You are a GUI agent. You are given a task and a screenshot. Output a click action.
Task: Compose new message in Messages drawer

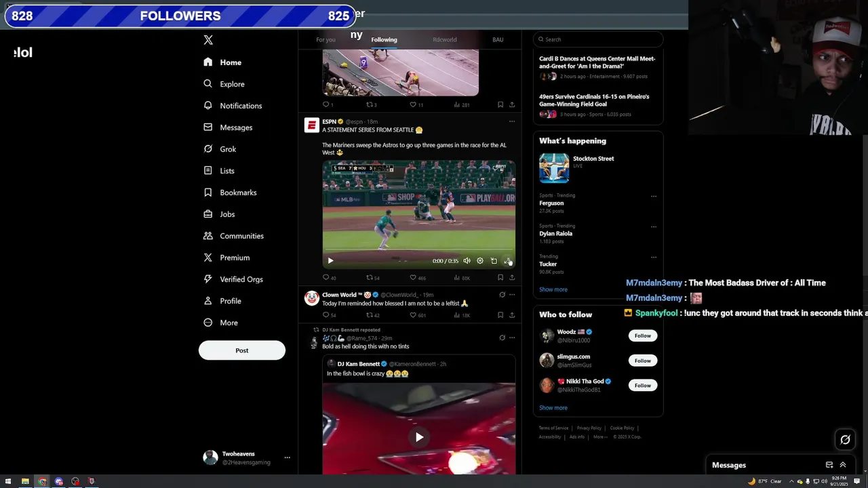tap(829, 465)
